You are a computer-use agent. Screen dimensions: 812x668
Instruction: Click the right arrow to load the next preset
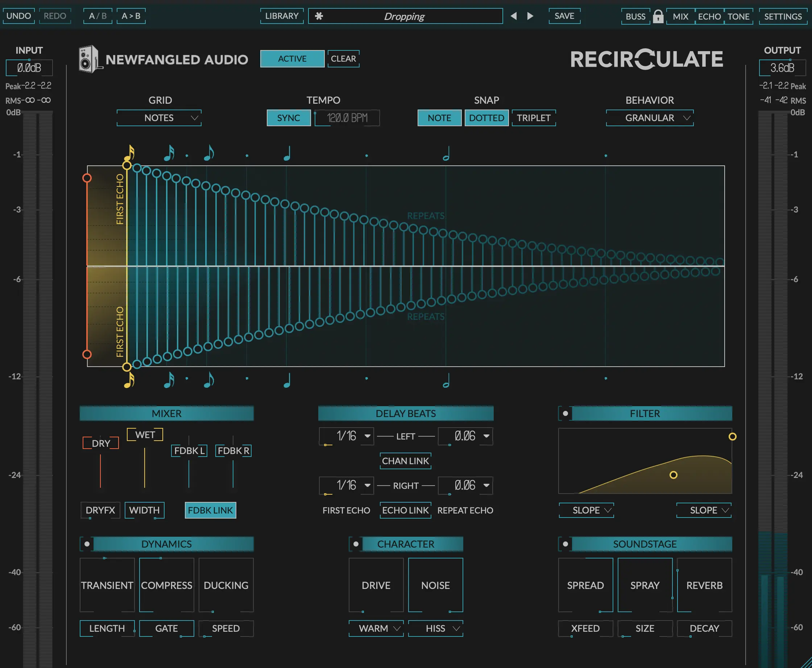[530, 16]
